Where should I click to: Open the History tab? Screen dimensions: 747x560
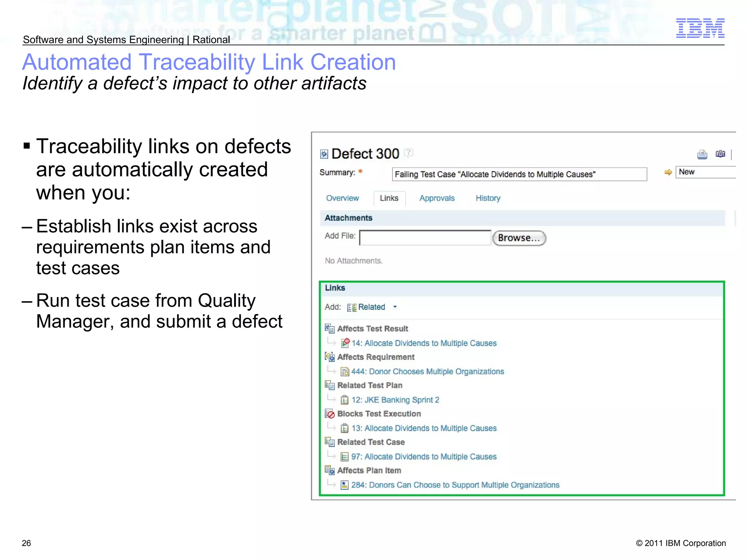tap(488, 198)
